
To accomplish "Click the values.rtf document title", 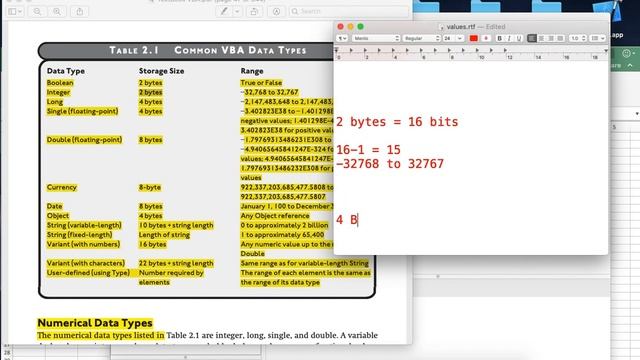I will coord(461,27).
